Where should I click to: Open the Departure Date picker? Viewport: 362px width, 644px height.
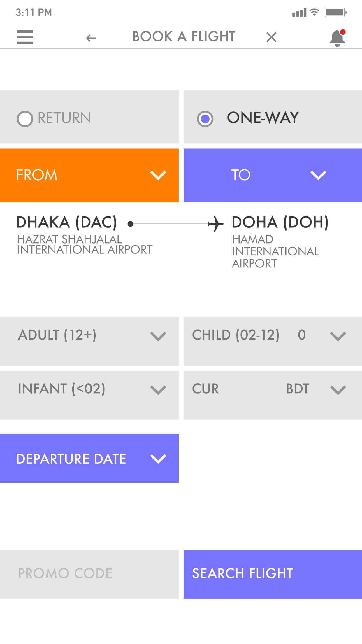click(x=89, y=458)
